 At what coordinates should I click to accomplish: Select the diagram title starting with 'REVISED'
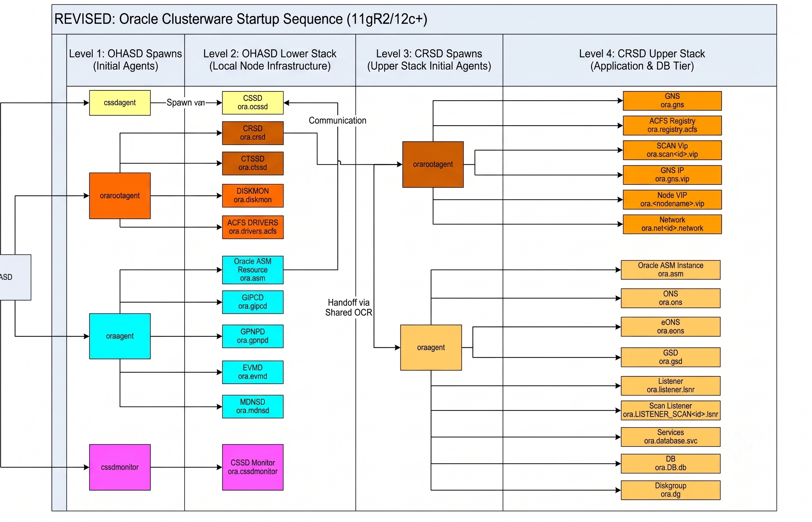[241, 19]
